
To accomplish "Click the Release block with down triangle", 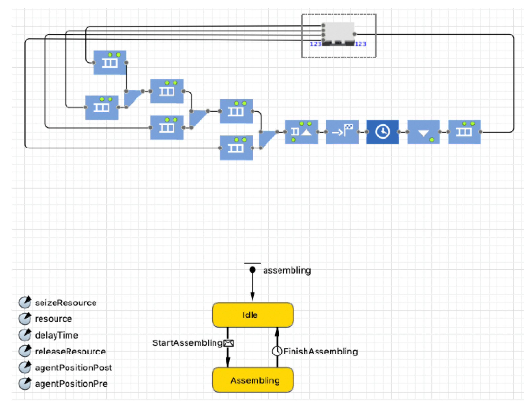I will pos(423,132).
